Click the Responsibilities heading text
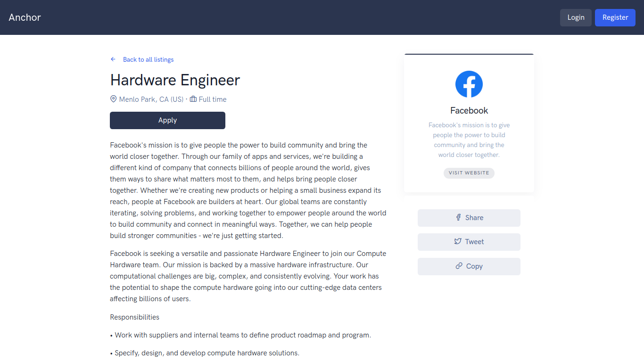Image resolution: width=644 pixels, height=362 pixels. 135,317
